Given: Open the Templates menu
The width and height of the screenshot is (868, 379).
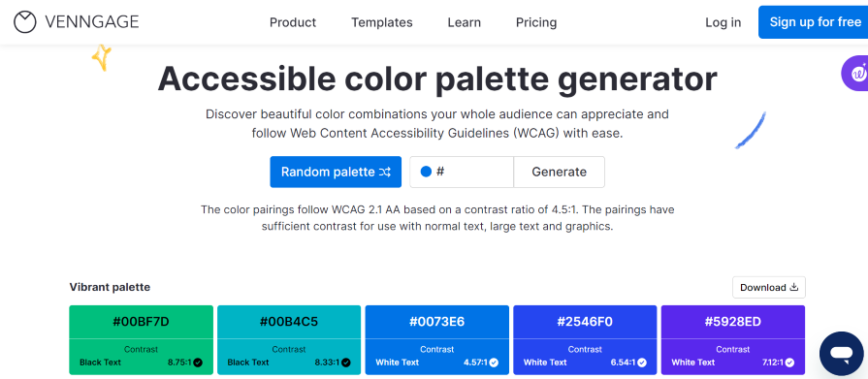Looking at the screenshot, I should click(x=382, y=22).
